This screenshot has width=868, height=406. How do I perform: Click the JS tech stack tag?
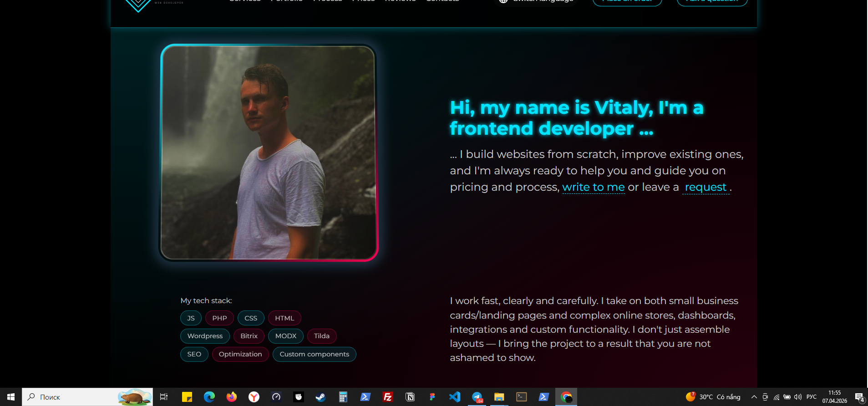pyautogui.click(x=191, y=318)
